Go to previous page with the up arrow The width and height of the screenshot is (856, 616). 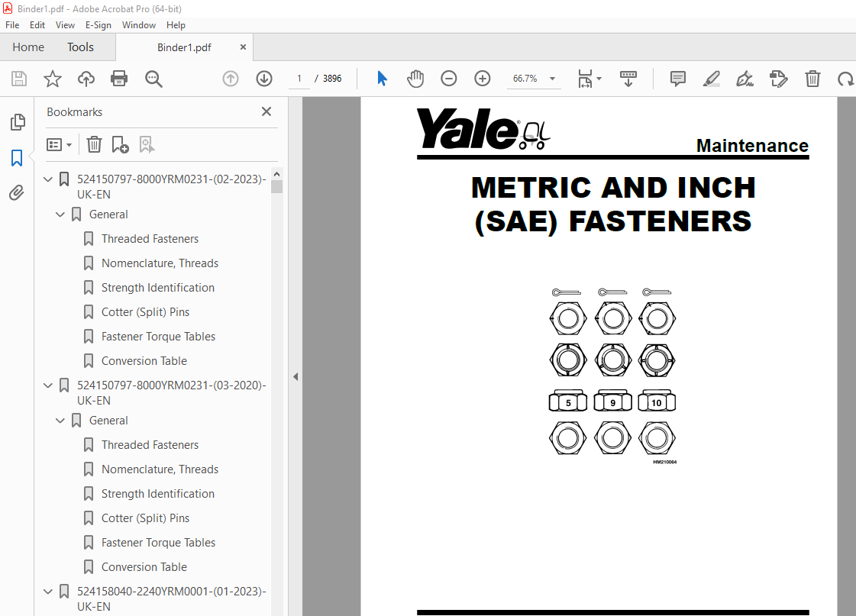point(231,79)
